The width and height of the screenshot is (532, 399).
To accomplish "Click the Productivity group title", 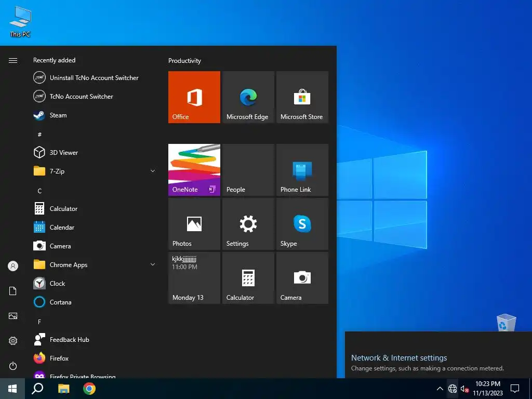I will (x=184, y=61).
